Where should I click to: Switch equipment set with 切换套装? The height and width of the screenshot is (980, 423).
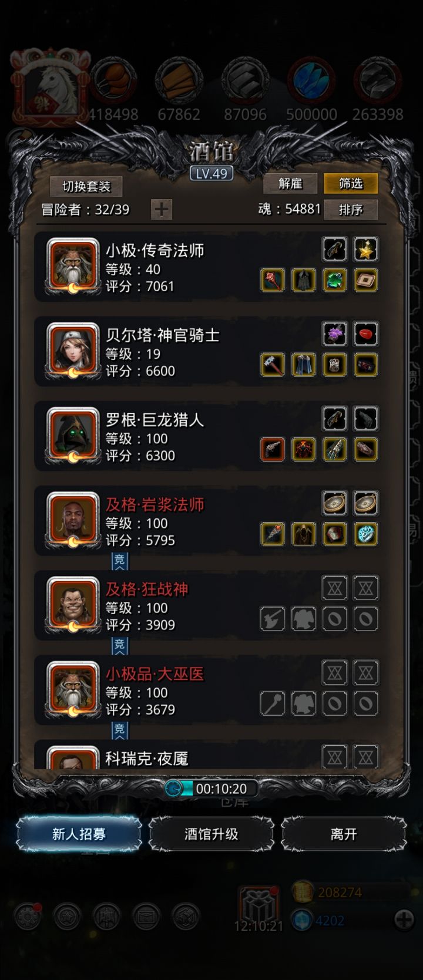(86, 186)
